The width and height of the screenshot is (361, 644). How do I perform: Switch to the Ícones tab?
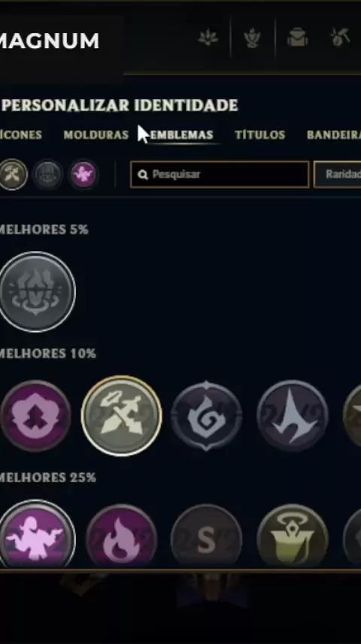click(x=20, y=135)
